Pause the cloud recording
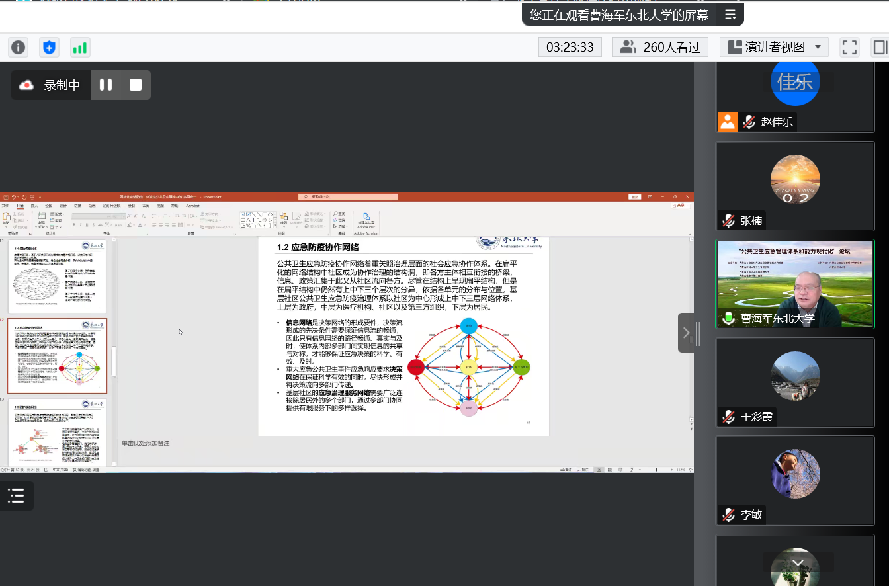 click(x=106, y=85)
